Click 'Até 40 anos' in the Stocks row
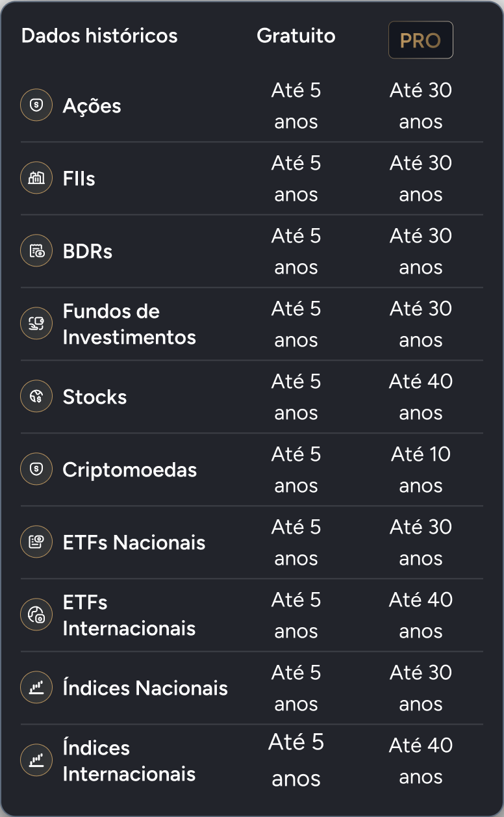Image resolution: width=504 pixels, height=817 pixels. pyautogui.click(x=421, y=396)
